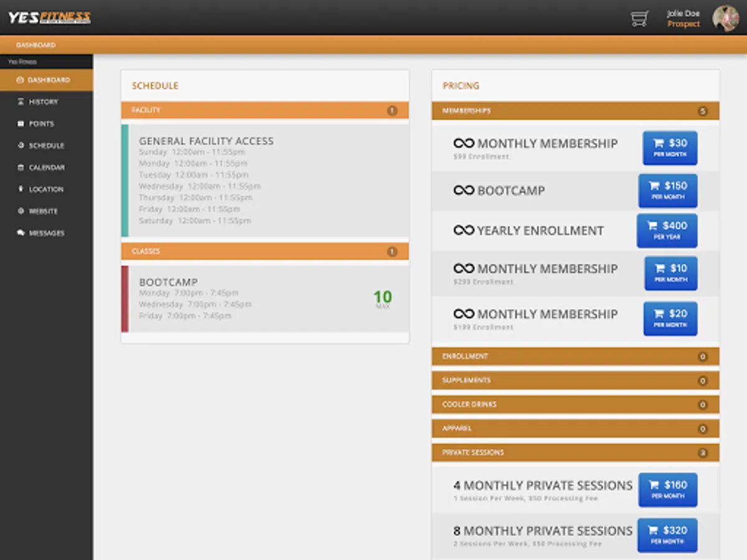Screen dimensions: 747x560
Task: Select Dashboard in the sidebar
Action: [47, 80]
